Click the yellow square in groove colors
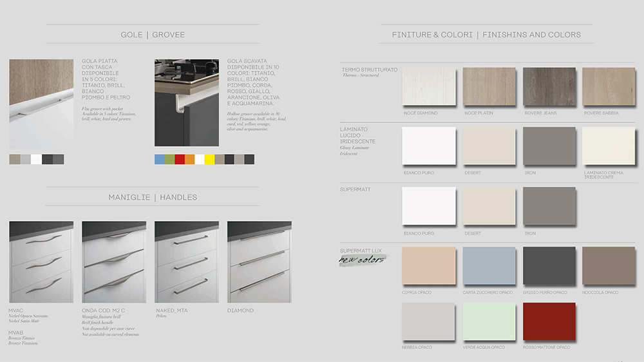 (209, 159)
